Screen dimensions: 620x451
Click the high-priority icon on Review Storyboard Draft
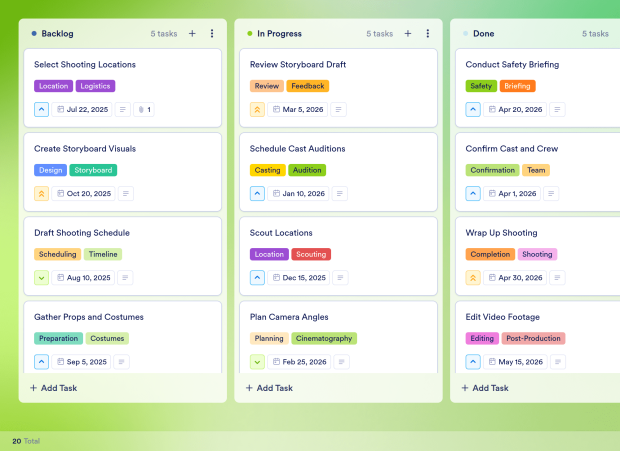click(257, 109)
